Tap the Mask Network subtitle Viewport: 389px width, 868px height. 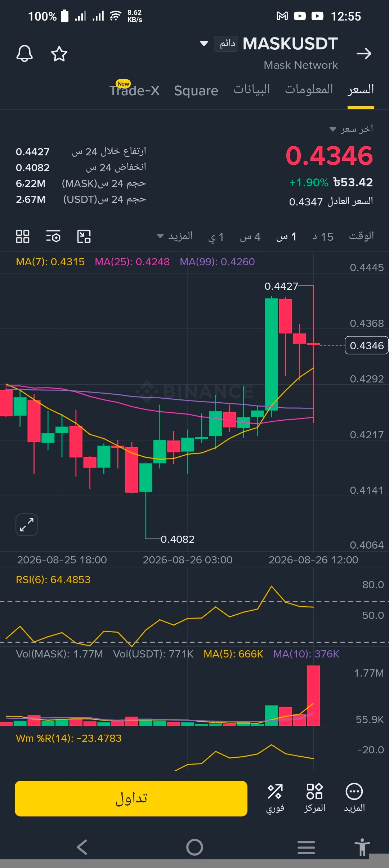301,65
